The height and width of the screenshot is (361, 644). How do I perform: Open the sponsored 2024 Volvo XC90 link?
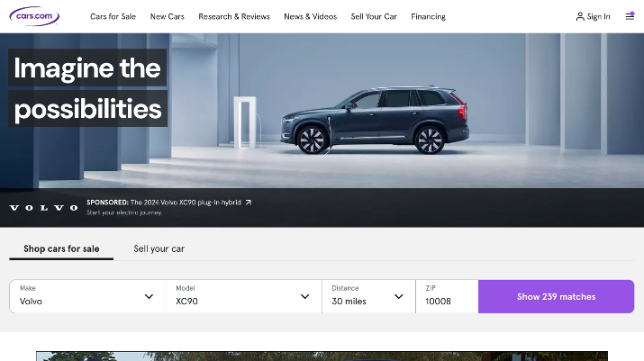coord(168,203)
